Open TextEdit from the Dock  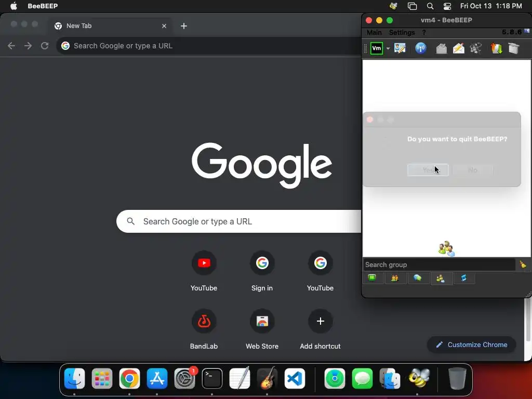coord(240,378)
